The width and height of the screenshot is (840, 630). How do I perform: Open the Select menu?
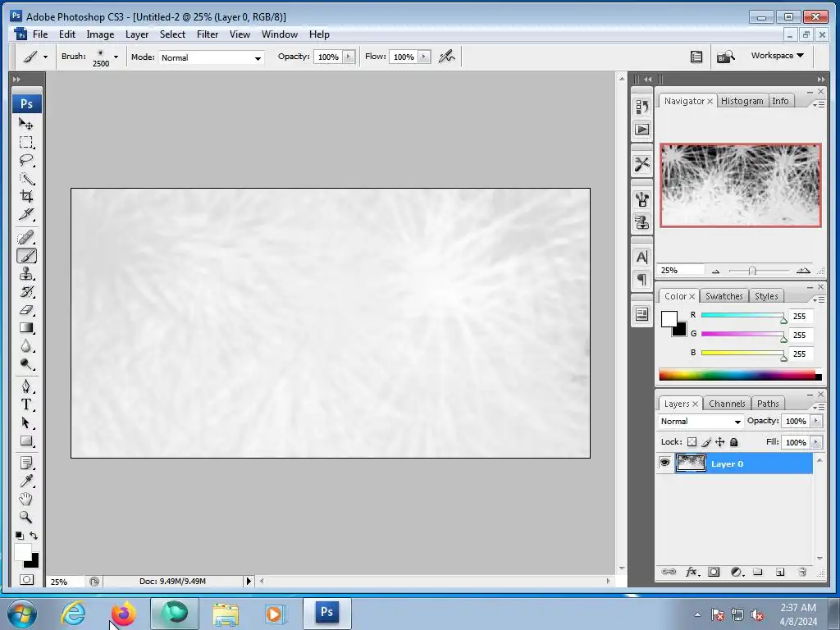[x=172, y=34]
